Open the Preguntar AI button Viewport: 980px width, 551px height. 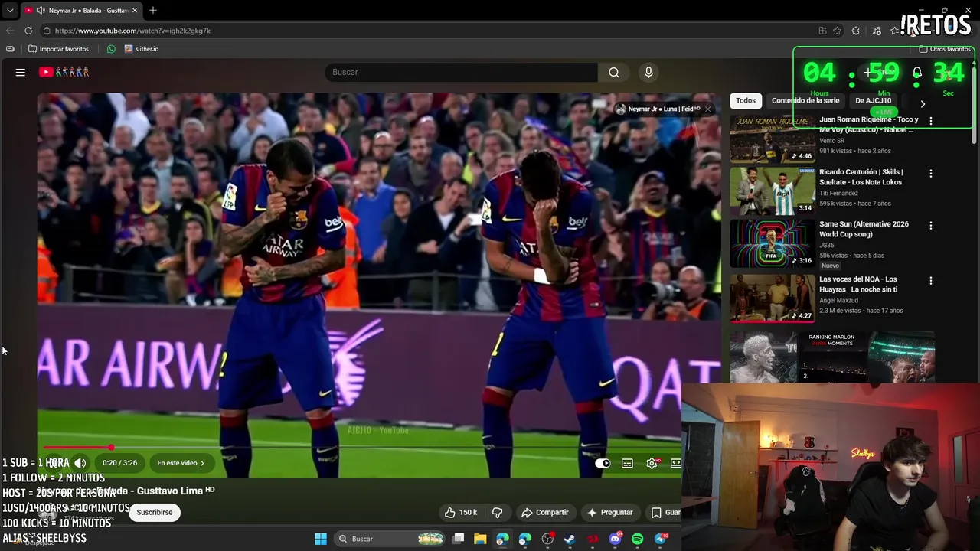pos(609,512)
